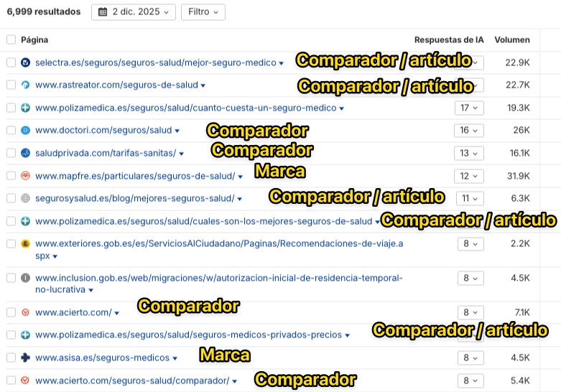Open the 17 AI responses dropdown
The image size is (561, 392).
[469, 108]
